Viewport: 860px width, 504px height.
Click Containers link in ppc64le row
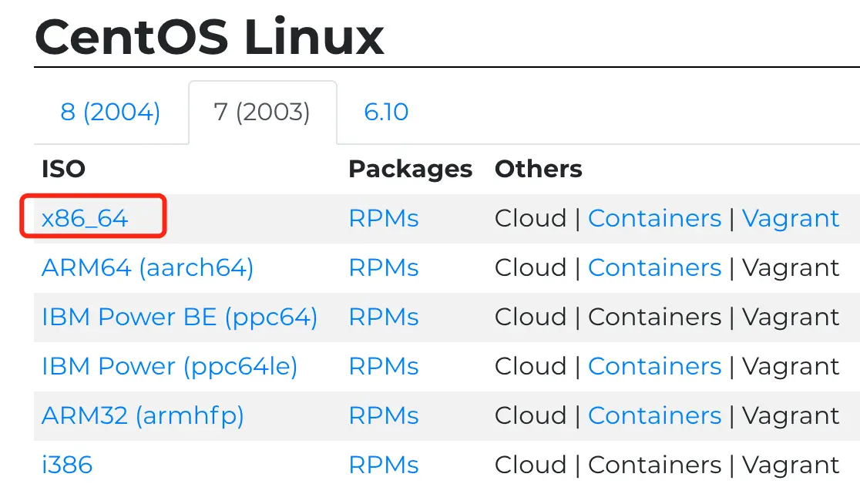pos(654,367)
